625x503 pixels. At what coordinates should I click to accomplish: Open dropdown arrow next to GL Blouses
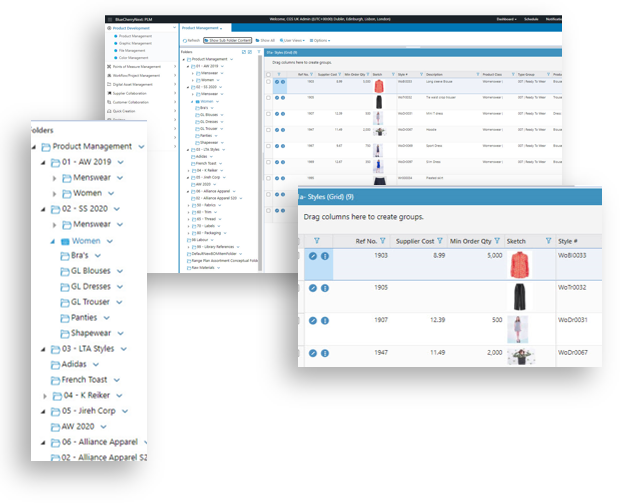click(x=120, y=270)
